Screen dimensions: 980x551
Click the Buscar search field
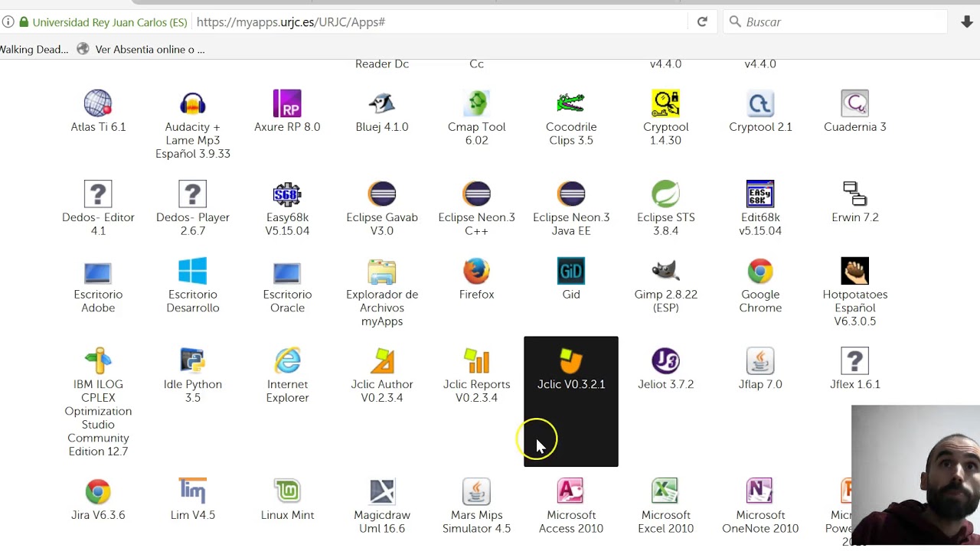(835, 22)
